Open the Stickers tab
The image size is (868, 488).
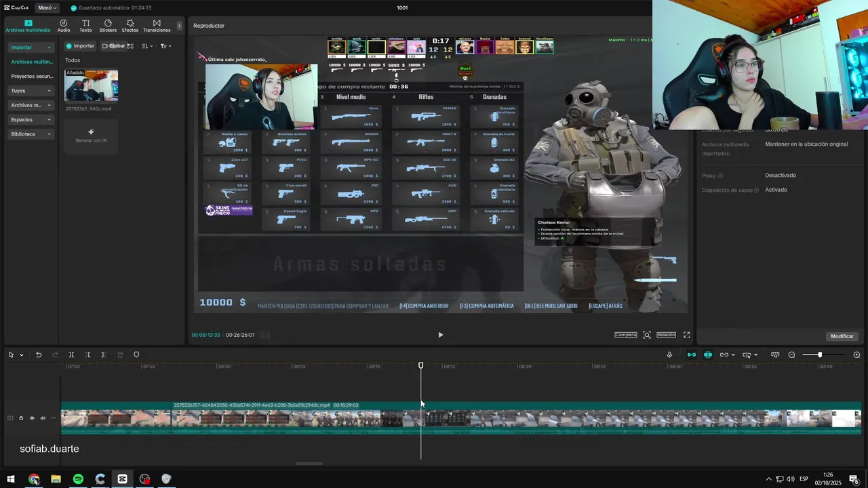click(108, 26)
